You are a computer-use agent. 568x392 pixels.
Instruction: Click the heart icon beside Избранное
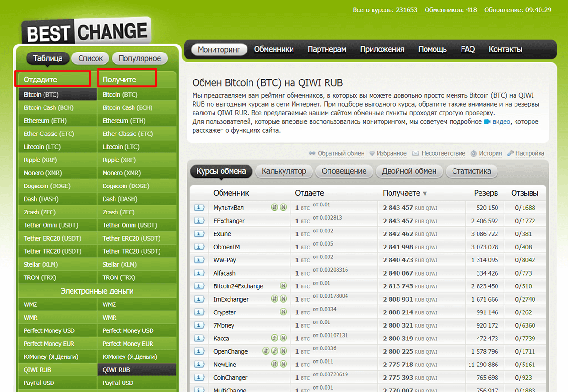(x=372, y=153)
